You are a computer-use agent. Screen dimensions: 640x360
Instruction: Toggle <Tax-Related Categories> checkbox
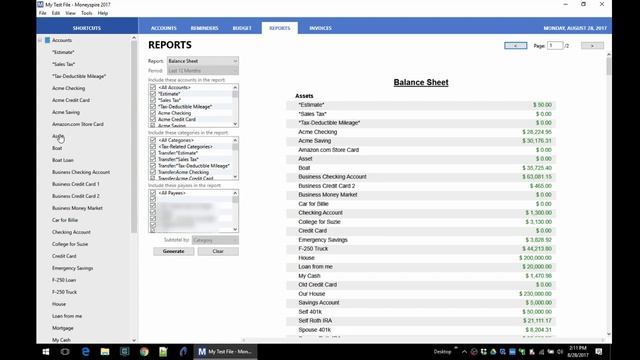[x=153, y=147]
